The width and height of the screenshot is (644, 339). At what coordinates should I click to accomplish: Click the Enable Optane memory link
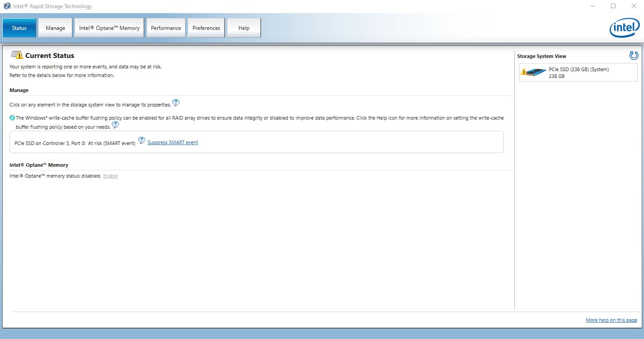click(x=110, y=176)
